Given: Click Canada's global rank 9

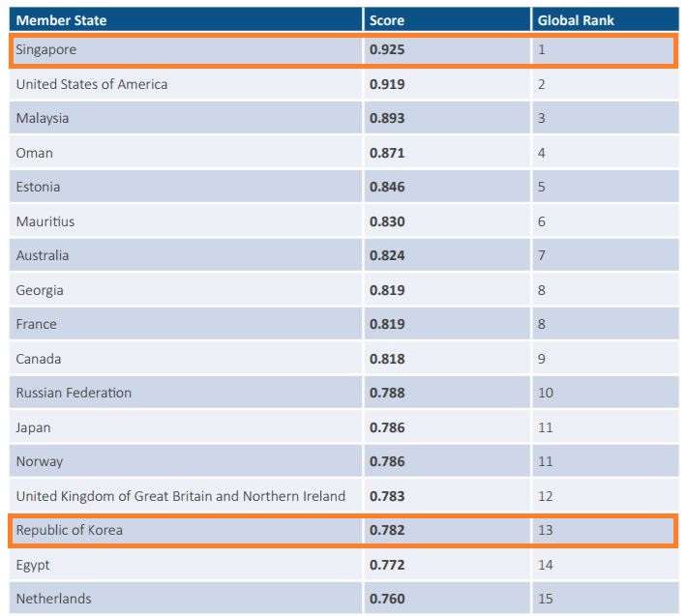Looking at the screenshot, I should (542, 359).
